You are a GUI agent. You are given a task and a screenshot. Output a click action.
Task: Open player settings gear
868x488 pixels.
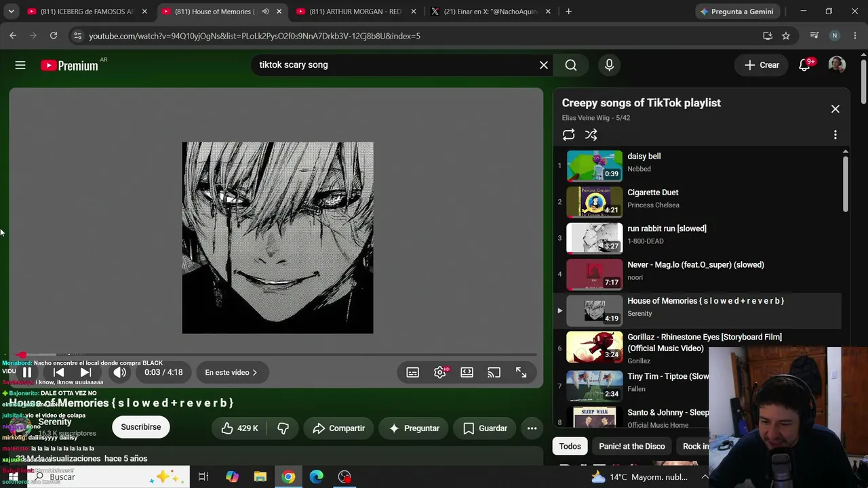[x=440, y=372]
